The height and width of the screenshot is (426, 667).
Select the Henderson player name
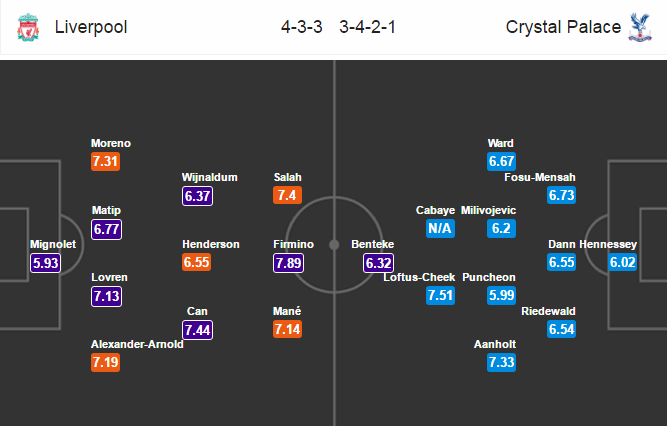point(211,244)
